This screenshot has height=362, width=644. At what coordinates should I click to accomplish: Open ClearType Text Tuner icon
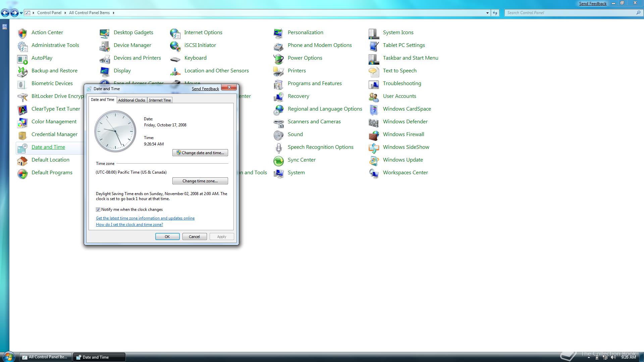22,109
